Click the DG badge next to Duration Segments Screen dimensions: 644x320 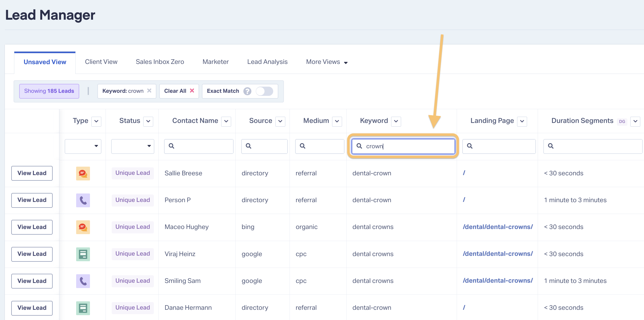point(622,121)
